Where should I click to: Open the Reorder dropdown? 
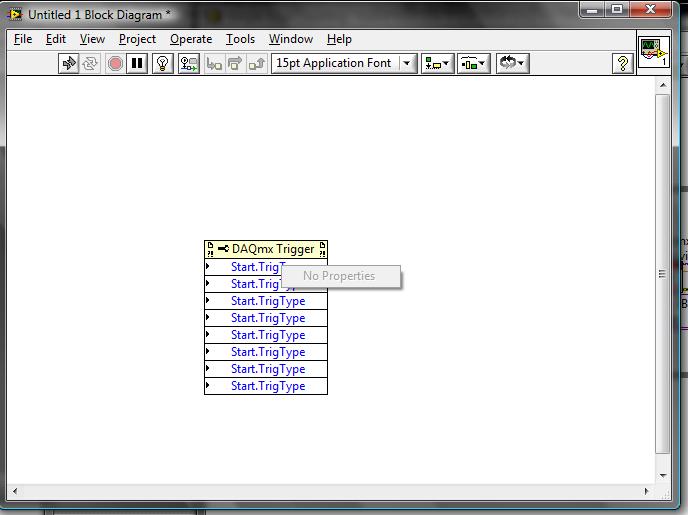[x=512, y=64]
